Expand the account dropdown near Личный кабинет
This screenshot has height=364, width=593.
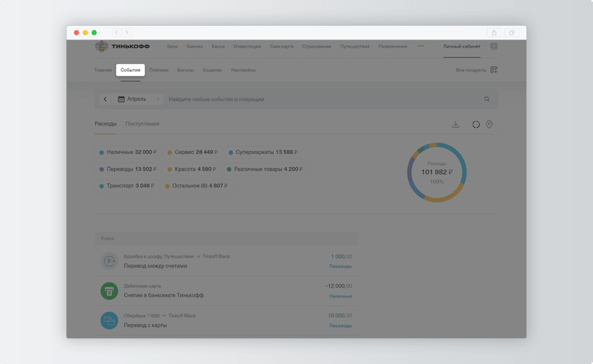[494, 46]
